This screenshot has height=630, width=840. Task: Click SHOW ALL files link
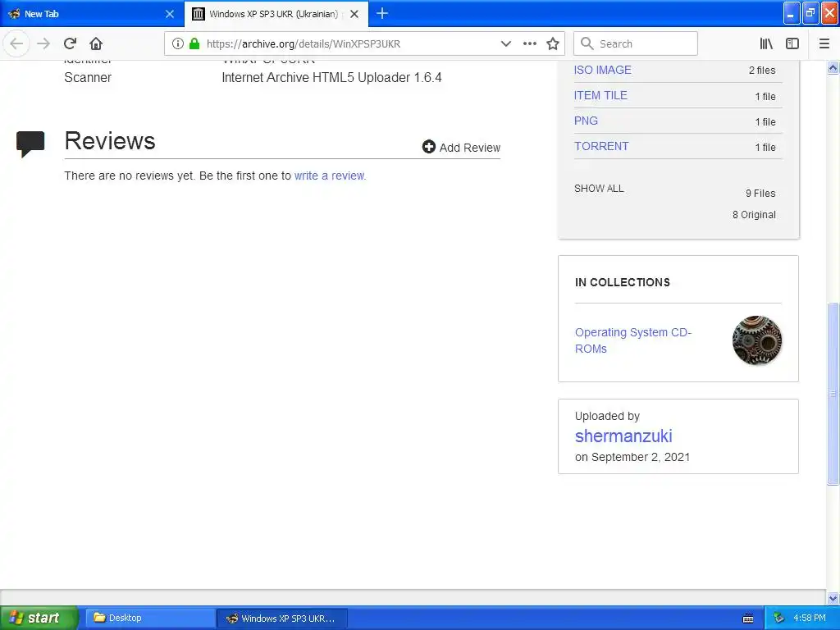(x=599, y=189)
